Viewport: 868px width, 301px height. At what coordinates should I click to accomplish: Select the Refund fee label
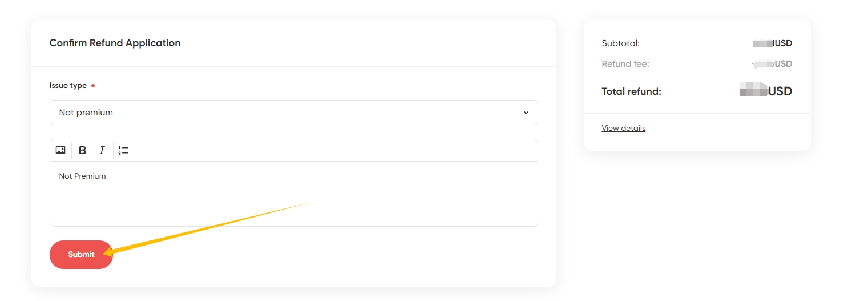[x=625, y=64]
